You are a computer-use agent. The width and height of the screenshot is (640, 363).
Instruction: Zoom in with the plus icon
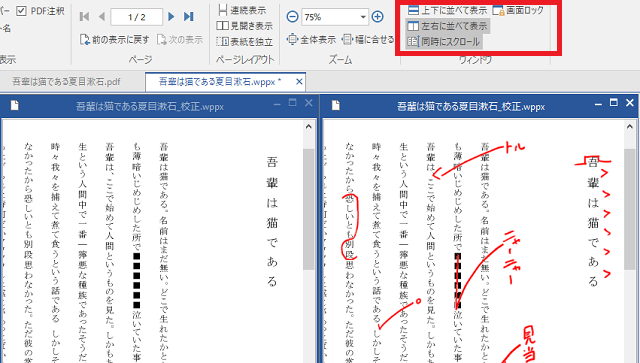(x=378, y=17)
